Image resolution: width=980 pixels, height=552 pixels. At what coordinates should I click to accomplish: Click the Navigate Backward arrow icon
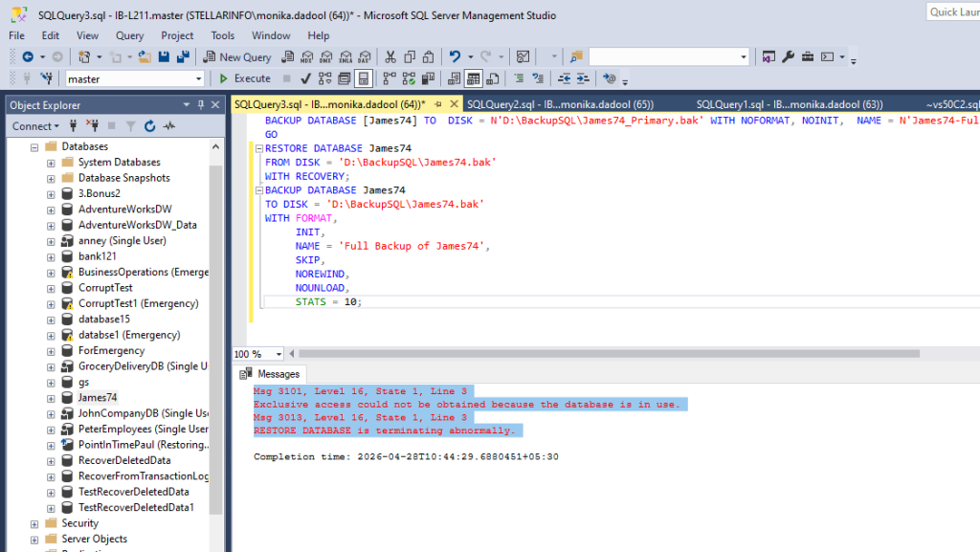click(x=28, y=56)
